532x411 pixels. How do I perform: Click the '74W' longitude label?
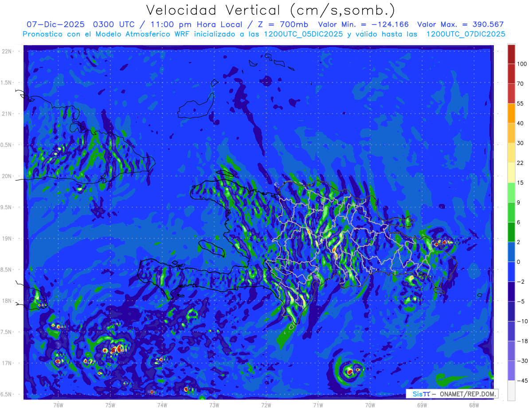coord(162,405)
